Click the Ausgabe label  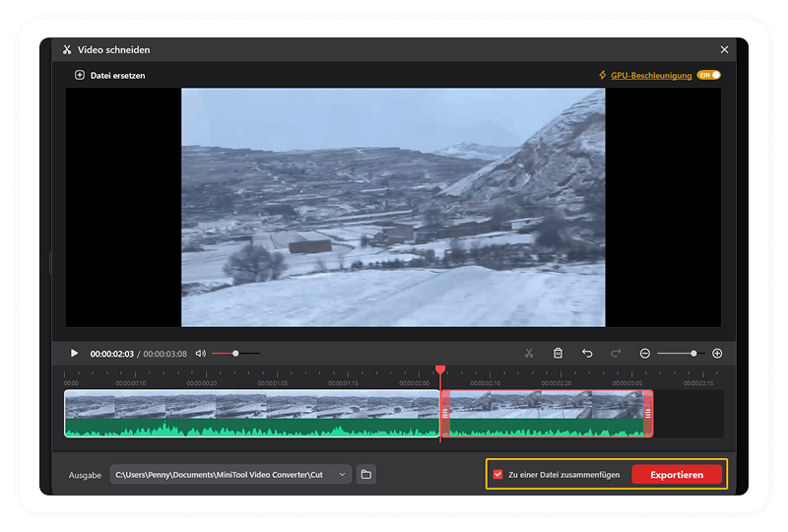click(x=85, y=475)
